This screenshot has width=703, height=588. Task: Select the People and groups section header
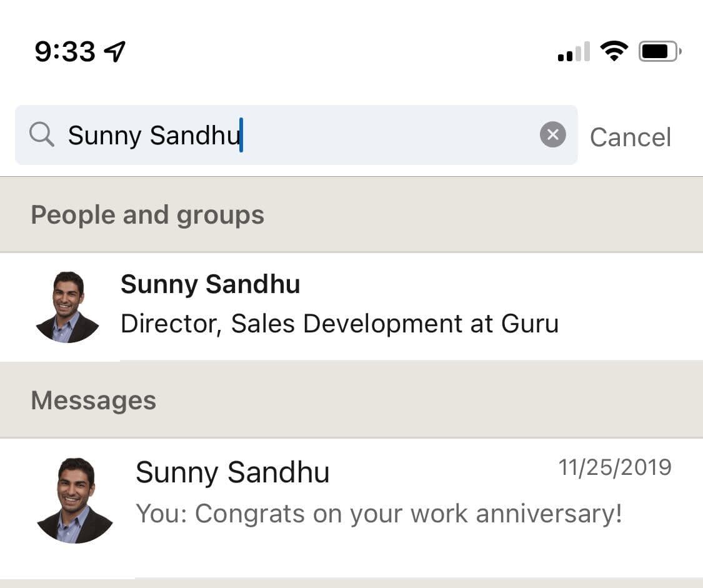click(x=147, y=214)
